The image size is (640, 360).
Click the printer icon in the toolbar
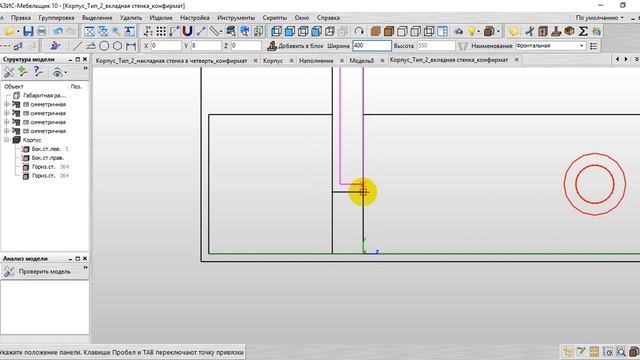(x=42, y=31)
